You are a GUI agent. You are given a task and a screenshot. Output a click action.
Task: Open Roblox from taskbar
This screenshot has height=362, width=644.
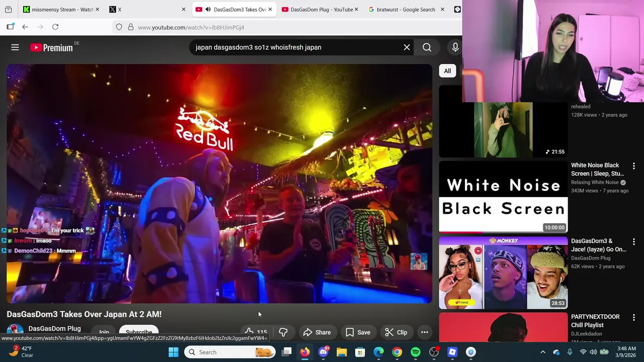(x=452, y=352)
